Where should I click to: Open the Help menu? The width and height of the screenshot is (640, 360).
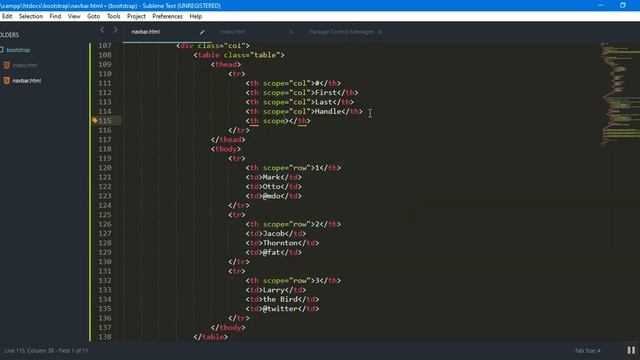click(x=196, y=16)
